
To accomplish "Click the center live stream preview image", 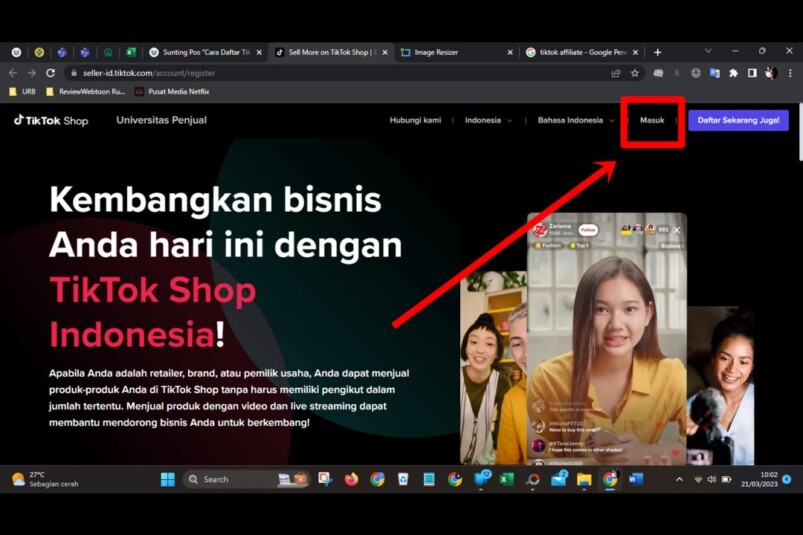I will click(607, 338).
